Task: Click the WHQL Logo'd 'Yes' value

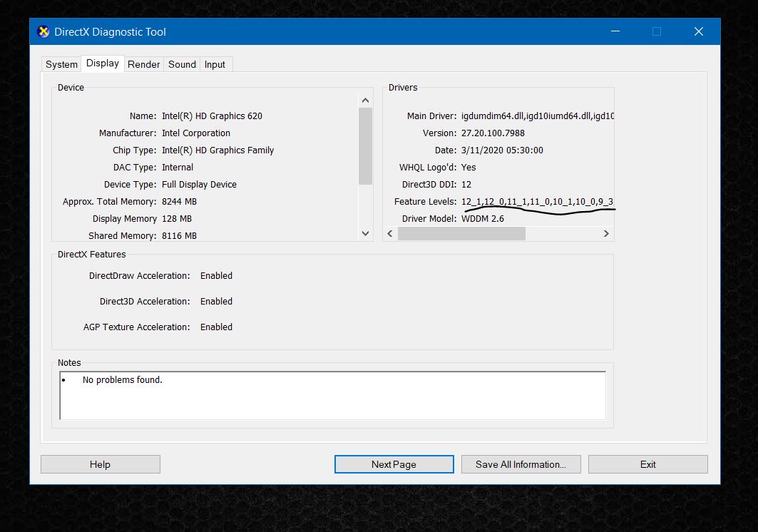Action: pyautogui.click(x=468, y=168)
